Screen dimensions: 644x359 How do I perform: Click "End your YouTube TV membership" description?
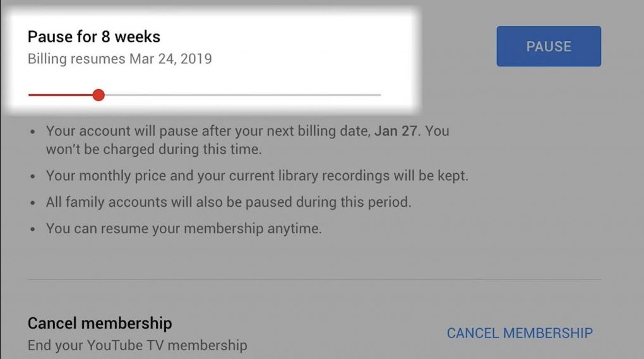coord(137,345)
